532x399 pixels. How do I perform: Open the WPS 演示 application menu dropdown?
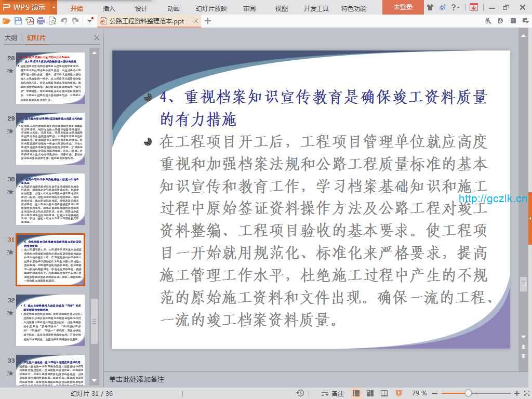click(54, 7)
